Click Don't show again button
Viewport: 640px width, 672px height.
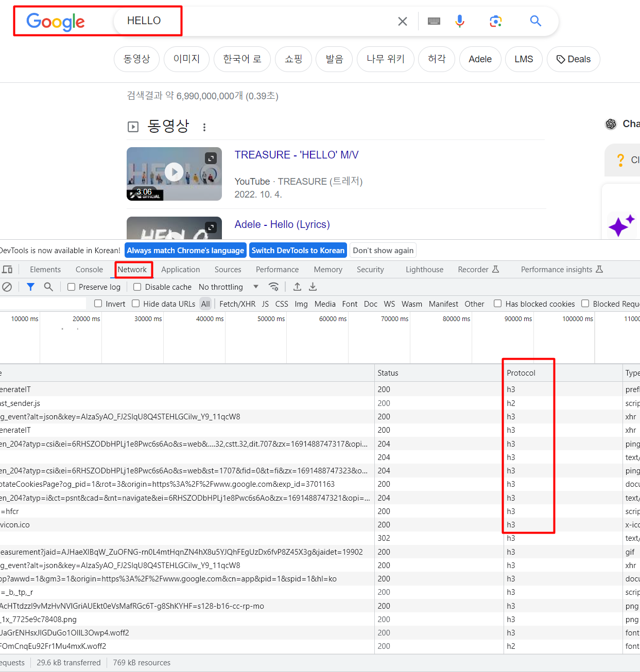pos(383,251)
